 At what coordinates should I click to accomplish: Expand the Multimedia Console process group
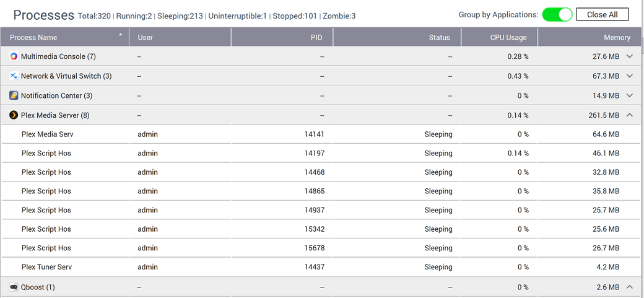pos(630,56)
